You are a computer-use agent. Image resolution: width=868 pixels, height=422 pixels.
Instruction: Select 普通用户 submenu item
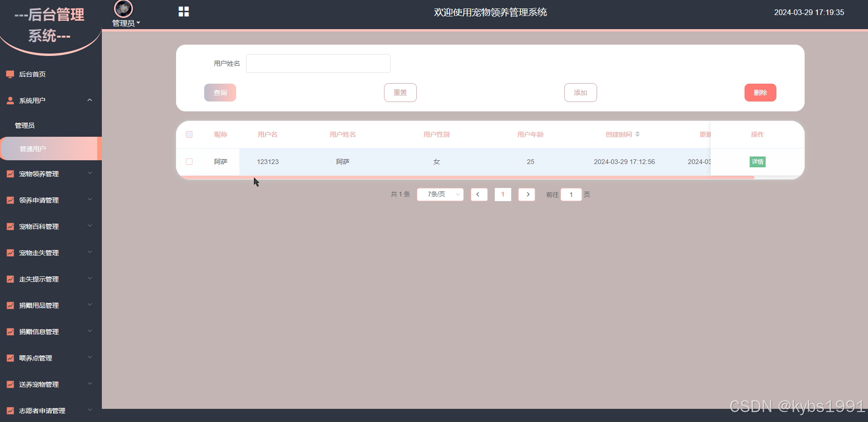[x=51, y=149]
